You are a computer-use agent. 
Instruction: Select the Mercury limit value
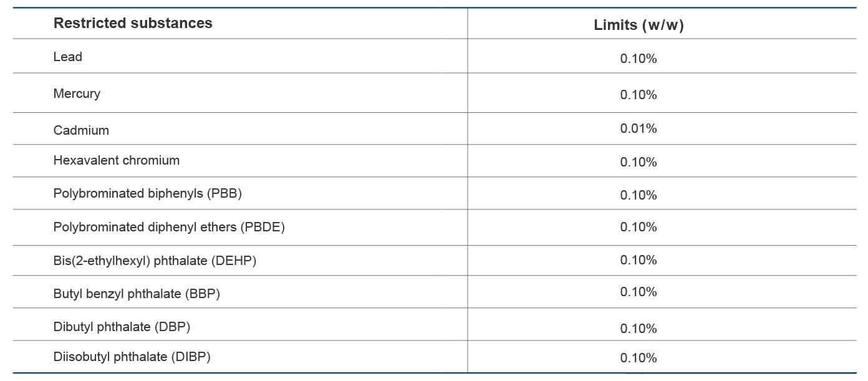tap(639, 95)
